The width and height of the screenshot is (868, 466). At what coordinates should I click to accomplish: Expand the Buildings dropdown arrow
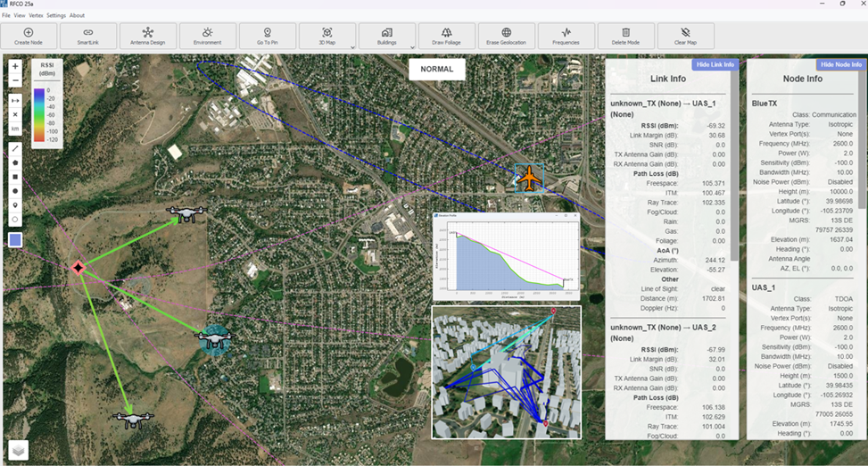pyautogui.click(x=412, y=46)
